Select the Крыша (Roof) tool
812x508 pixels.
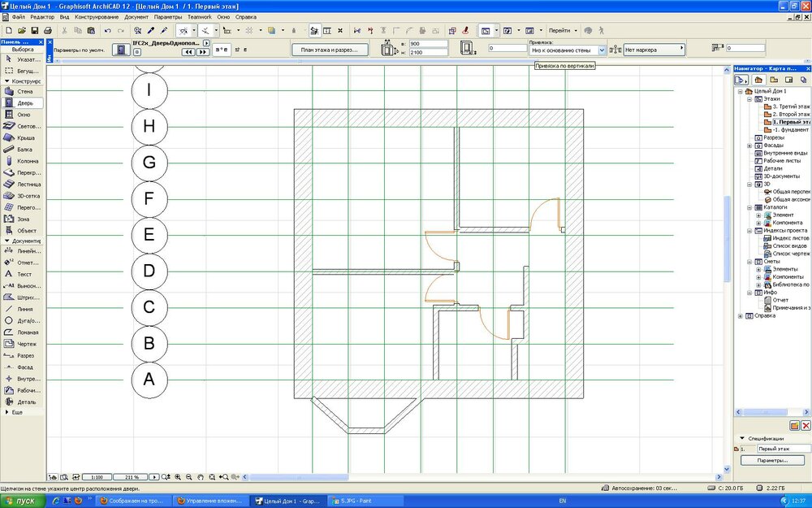click(22, 138)
